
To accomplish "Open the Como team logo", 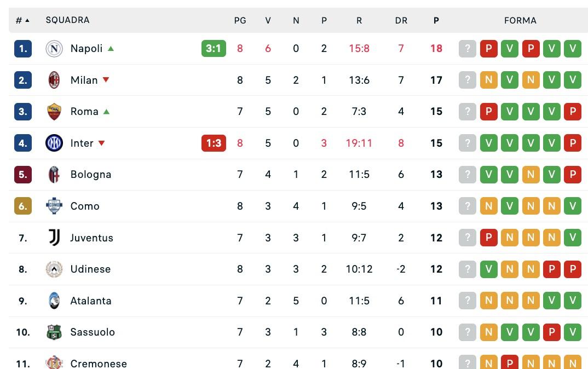I will (54, 206).
